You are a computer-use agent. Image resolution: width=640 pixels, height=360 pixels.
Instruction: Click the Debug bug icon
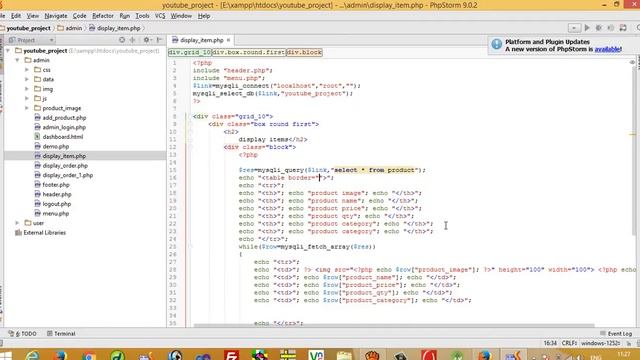[599, 28]
